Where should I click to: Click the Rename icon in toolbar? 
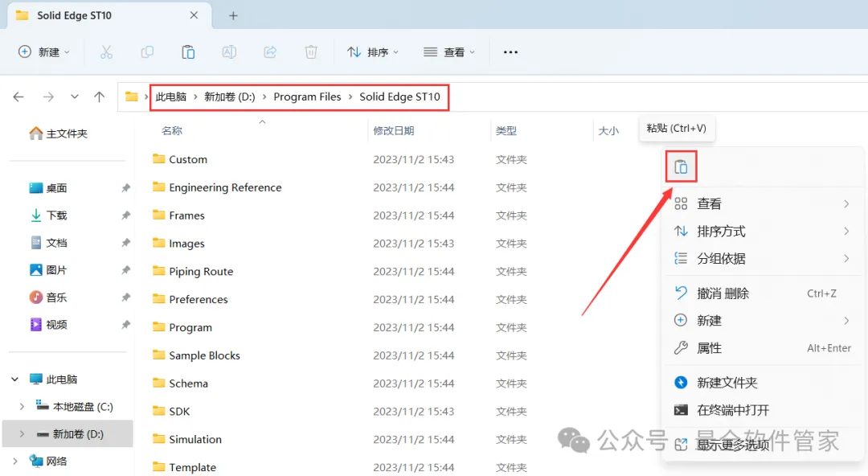tap(229, 52)
